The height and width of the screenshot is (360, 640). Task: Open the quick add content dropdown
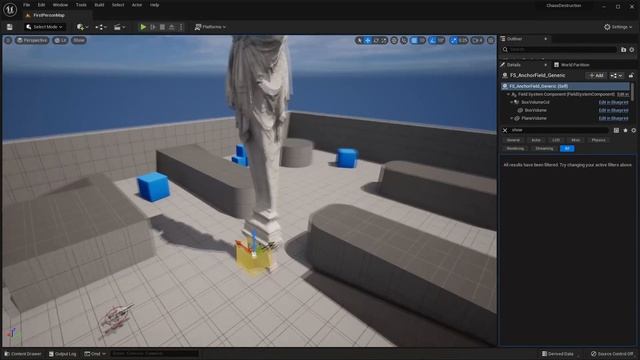click(x=82, y=27)
